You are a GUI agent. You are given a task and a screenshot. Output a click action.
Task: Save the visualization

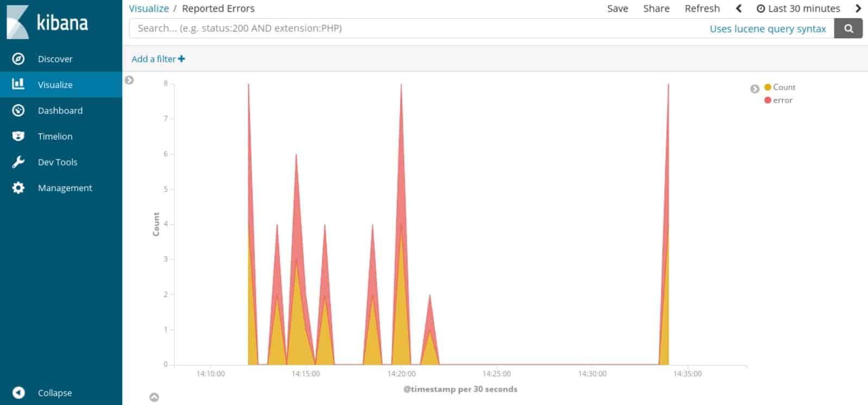point(617,8)
